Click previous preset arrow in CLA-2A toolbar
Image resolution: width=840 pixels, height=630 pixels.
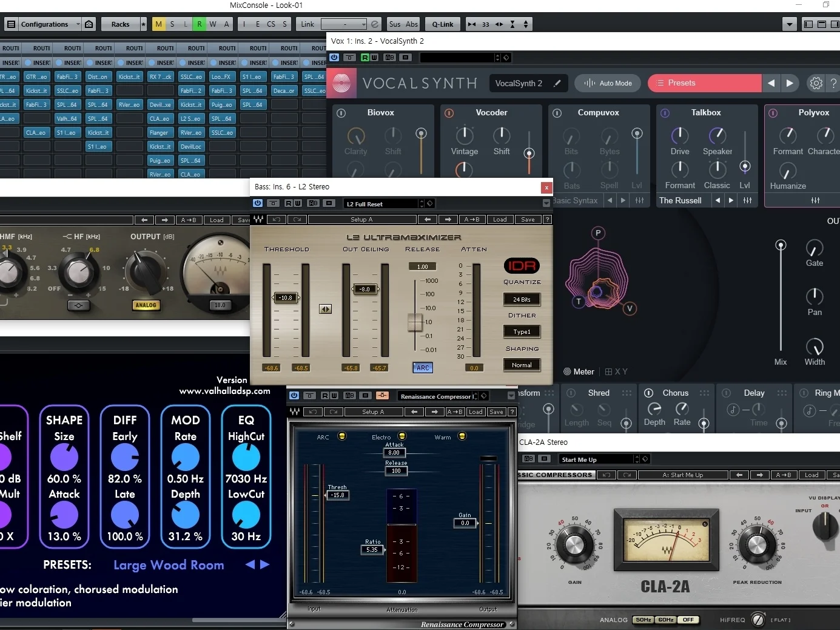[x=739, y=475]
